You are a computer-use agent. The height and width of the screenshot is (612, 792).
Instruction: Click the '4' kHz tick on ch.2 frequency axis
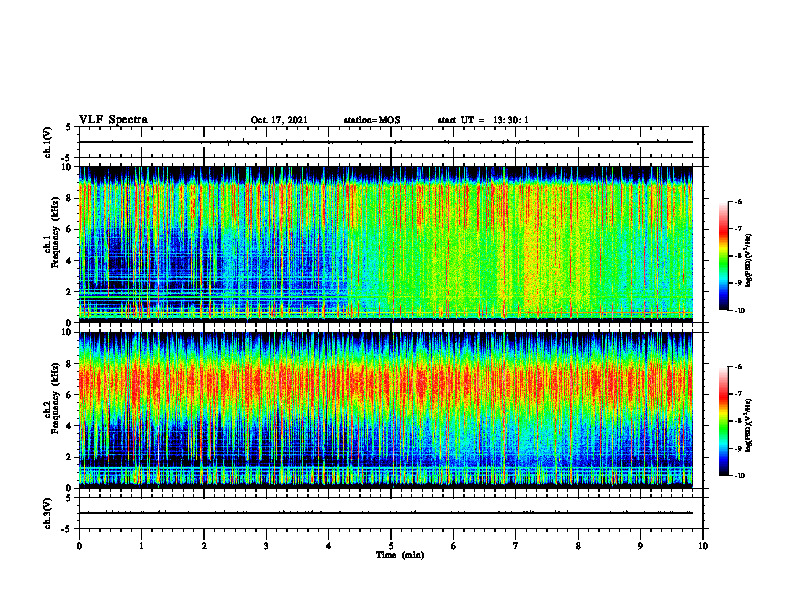click(x=70, y=426)
